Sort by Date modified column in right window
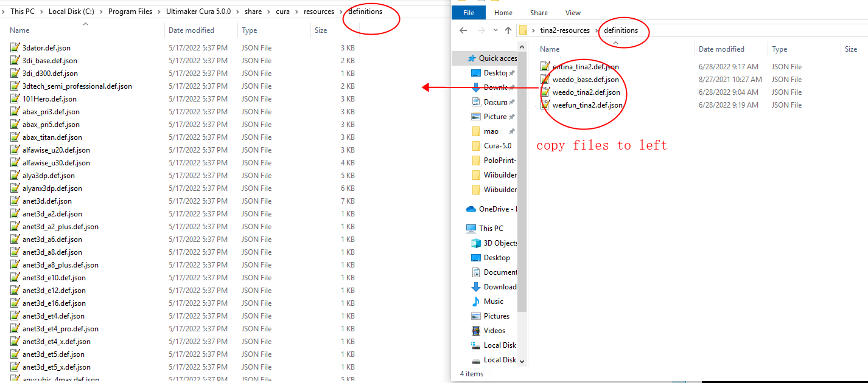 pos(721,49)
